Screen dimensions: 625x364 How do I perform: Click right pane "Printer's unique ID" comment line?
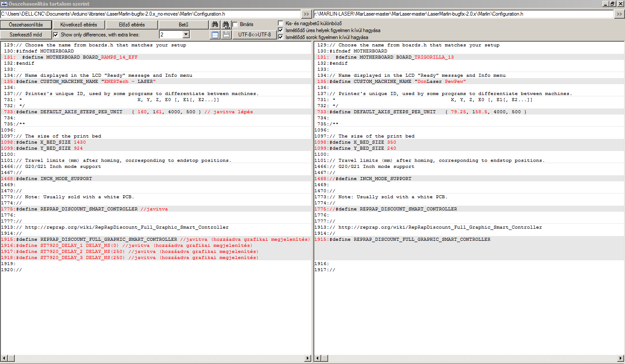coord(469,93)
